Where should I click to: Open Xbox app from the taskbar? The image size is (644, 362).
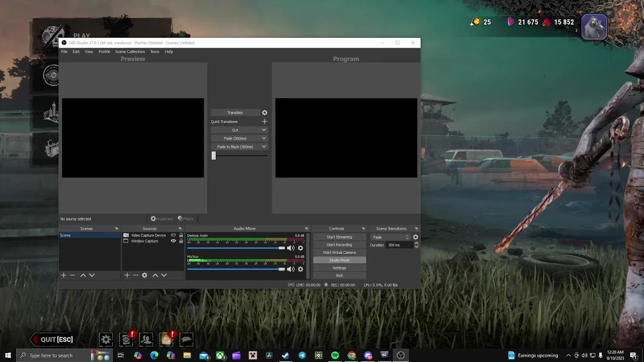220,355
